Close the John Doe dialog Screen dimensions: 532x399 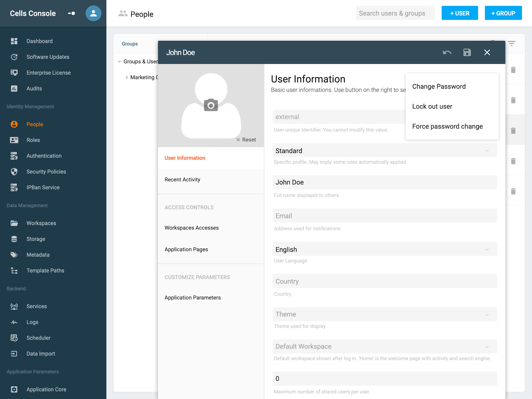click(487, 52)
